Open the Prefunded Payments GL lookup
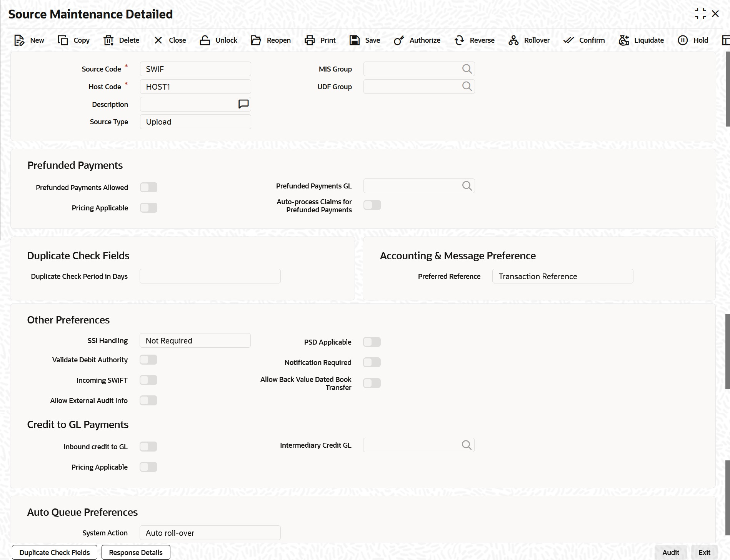Screen dimensions: 730x560 [x=467, y=185]
